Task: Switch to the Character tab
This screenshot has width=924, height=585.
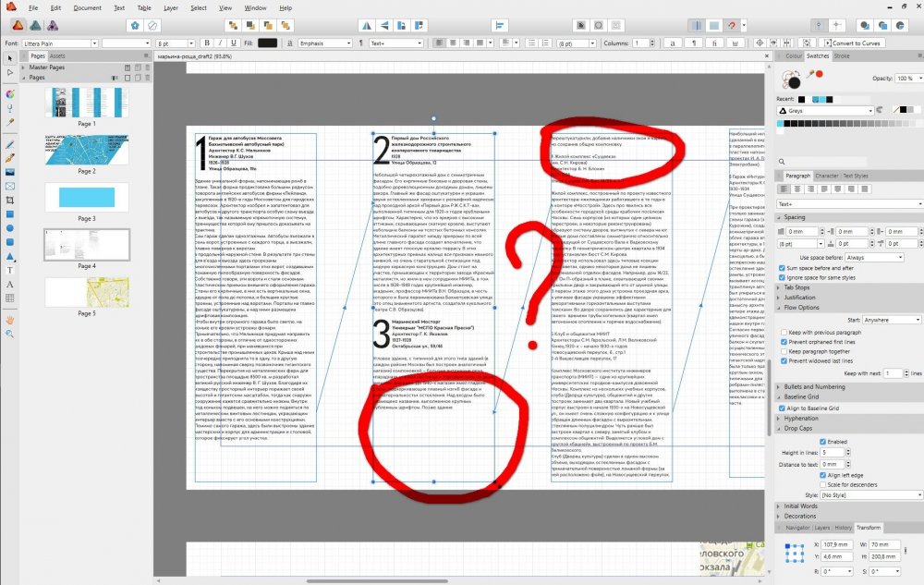Action: (x=826, y=175)
